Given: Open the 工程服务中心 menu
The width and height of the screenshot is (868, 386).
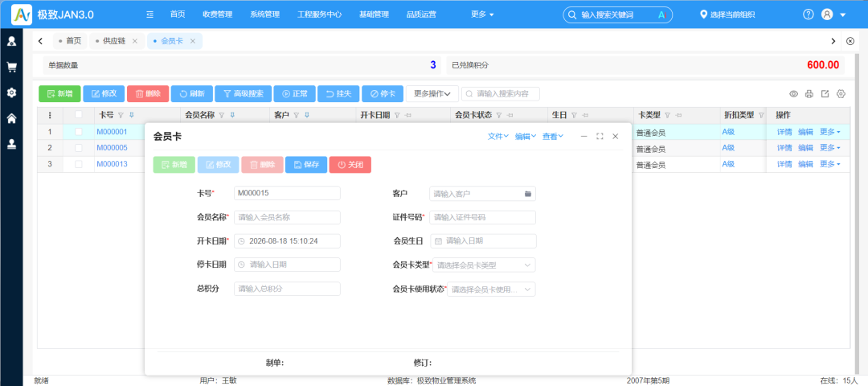Looking at the screenshot, I should pyautogui.click(x=319, y=14).
